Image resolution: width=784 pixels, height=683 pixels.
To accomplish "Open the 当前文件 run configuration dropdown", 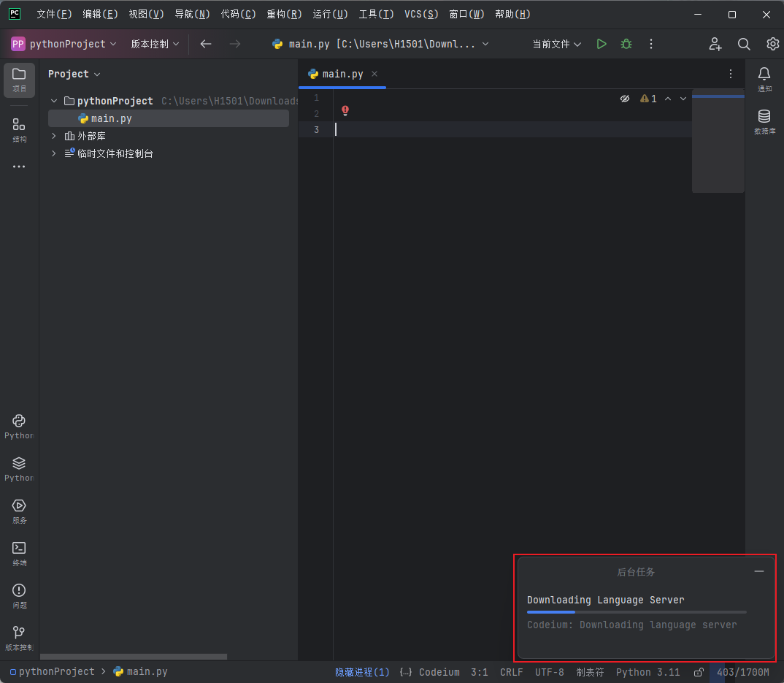I will coord(557,44).
